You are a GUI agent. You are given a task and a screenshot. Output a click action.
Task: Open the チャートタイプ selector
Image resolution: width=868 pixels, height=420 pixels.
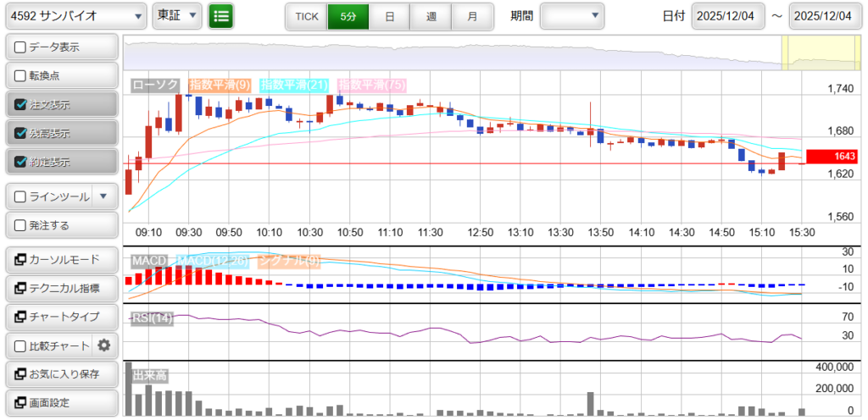[x=61, y=317]
